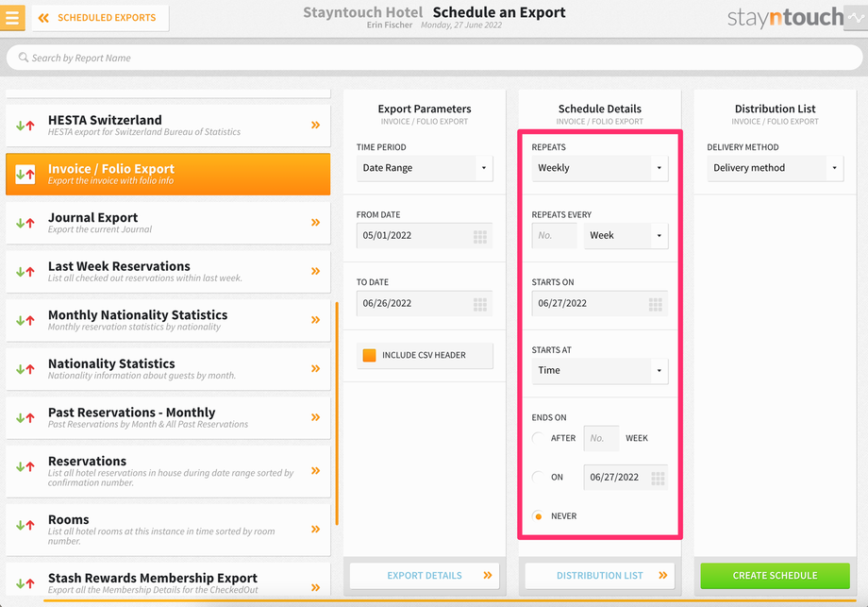The width and height of the screenshot is (868, 607).
Task: Click the Rooms row chevron arrow
Action: pyautogui.click(x=315, y=529)
